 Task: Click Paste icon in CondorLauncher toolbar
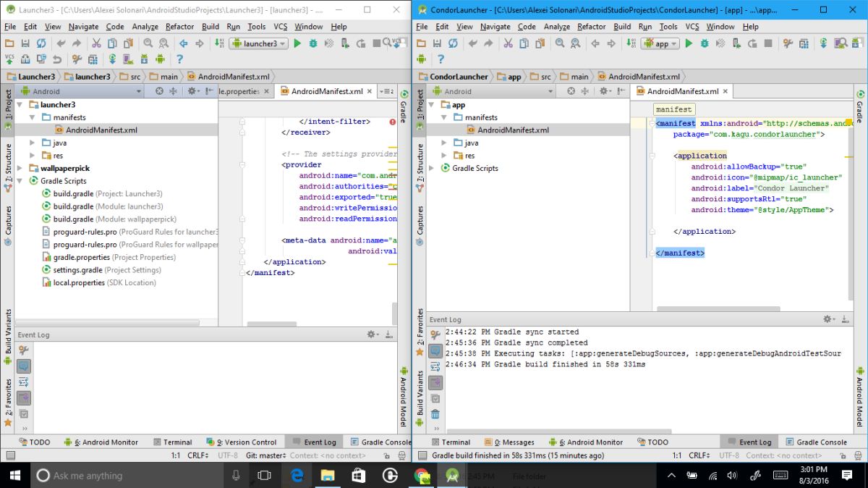(542, 43)
